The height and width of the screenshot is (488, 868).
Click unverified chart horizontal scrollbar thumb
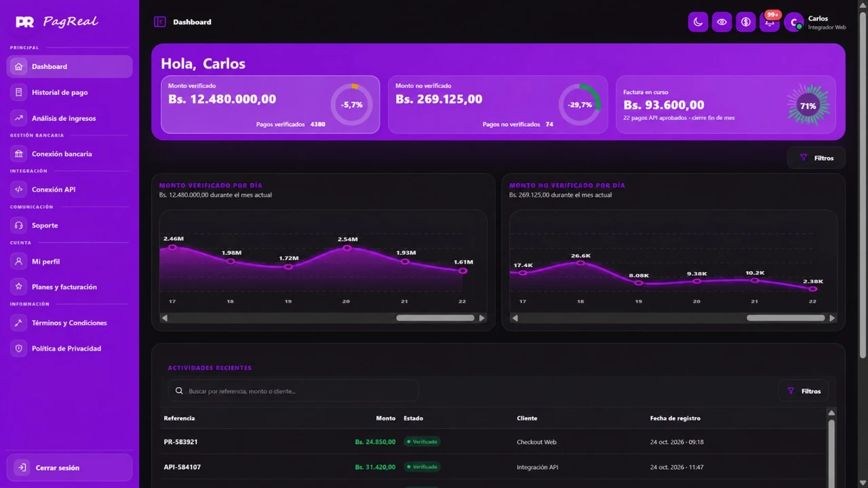coord(786,318)
